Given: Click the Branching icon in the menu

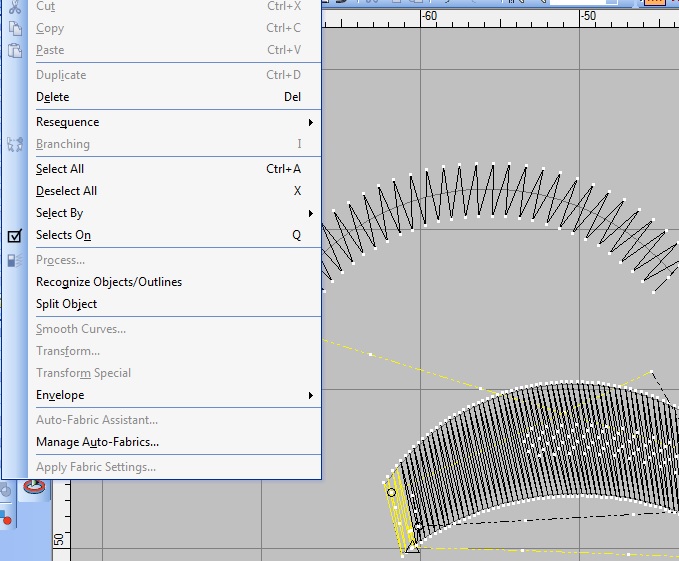Looking at the screenshot, I should pyautogui.click(x=15, y=145).
